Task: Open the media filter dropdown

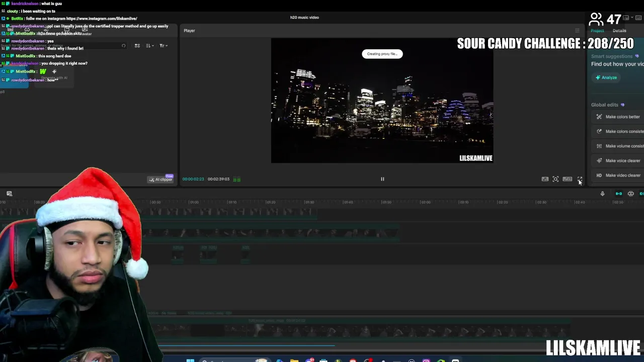Action: [163, 46]
